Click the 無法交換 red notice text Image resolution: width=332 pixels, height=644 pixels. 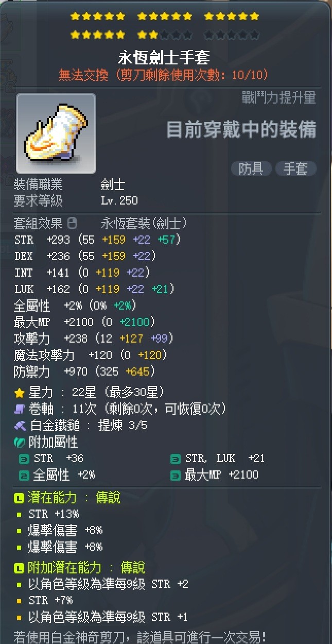tap(83, 75)
